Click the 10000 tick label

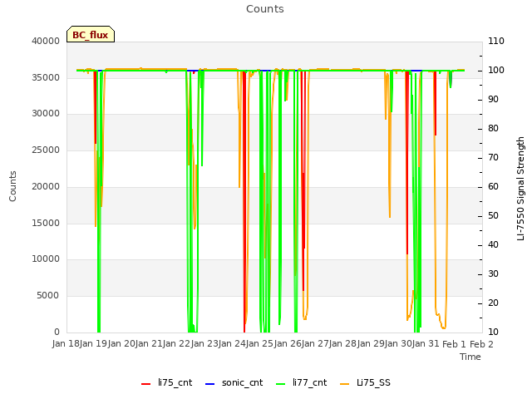tap(46, 259)
